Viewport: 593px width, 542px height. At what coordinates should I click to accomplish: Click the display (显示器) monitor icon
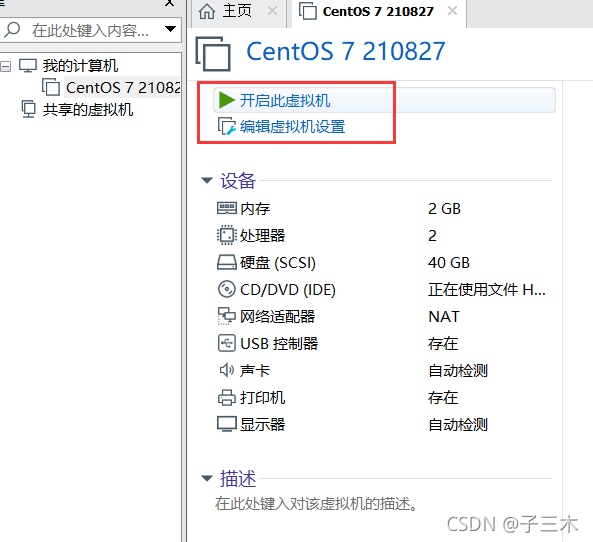[227, 424]
